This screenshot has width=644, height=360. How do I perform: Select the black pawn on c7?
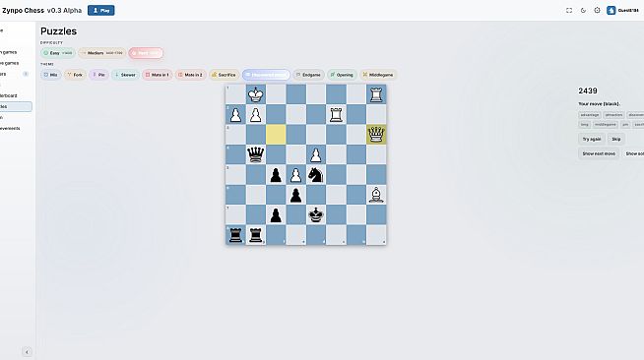[x=276, y=214]
